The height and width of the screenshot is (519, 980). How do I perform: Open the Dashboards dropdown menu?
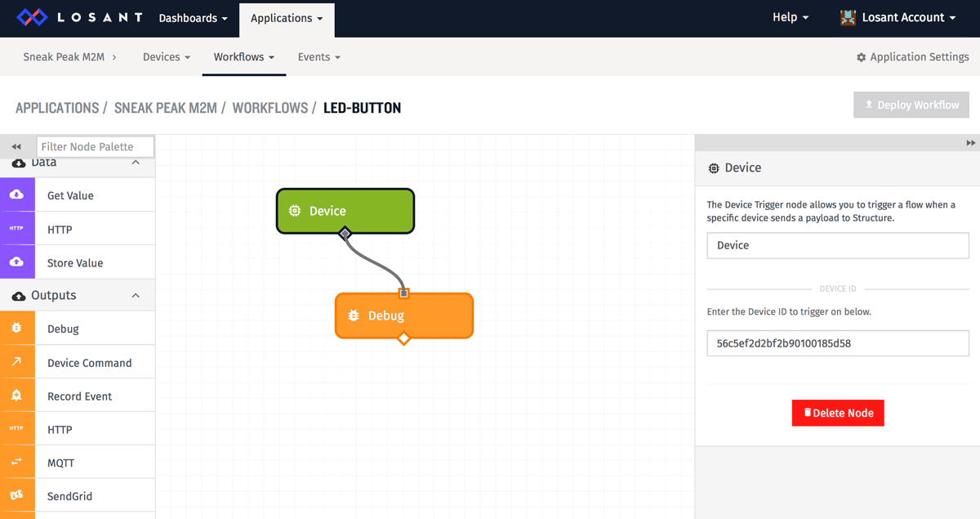[x=193, y=18]
